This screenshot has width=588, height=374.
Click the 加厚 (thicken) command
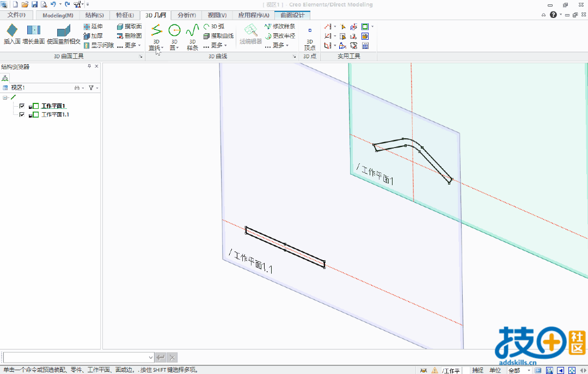pyautogui.click(x=93, y=35)
